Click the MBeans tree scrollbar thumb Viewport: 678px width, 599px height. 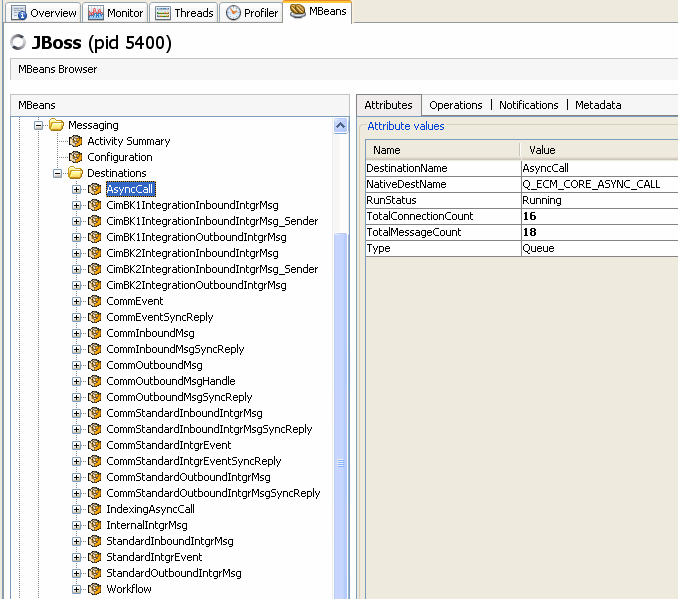click(x=341, y=415)
